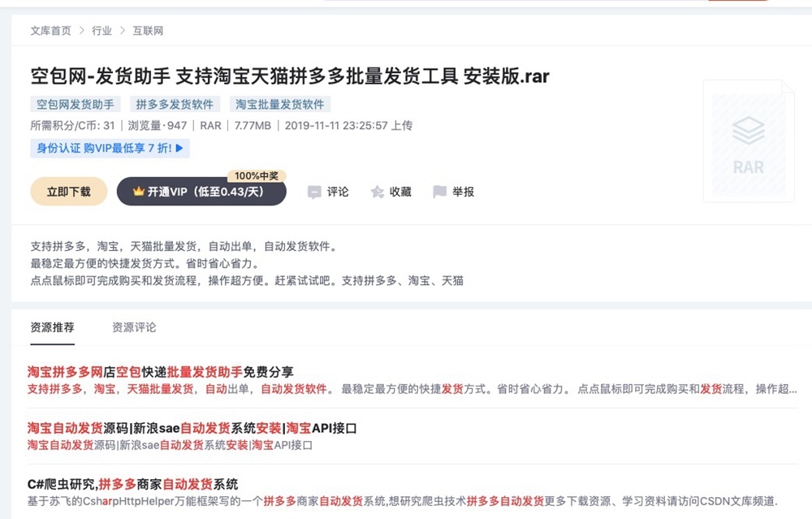Click the snippet under 淘宝拼多多网店空包快递 result
812x519 pixels.
412,389
